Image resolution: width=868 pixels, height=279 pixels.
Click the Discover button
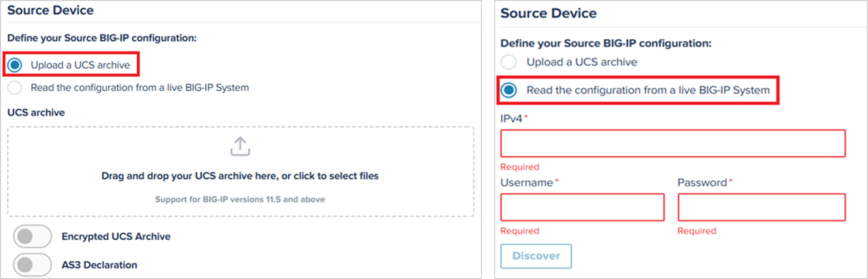tap(536, 256)
